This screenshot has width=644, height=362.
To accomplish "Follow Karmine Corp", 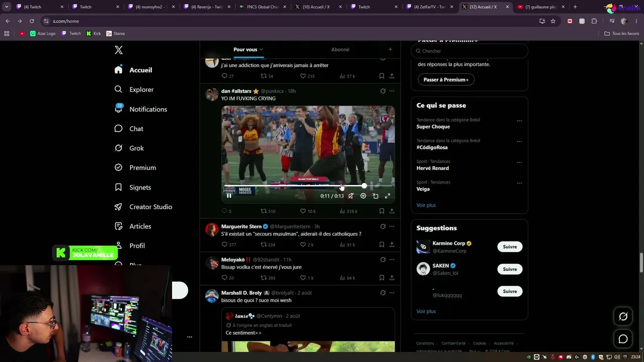I will pyautogui.click(x=510, y=247).
